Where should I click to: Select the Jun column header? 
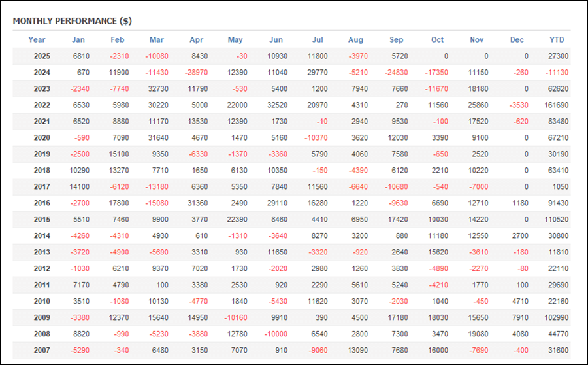[276, 40]
